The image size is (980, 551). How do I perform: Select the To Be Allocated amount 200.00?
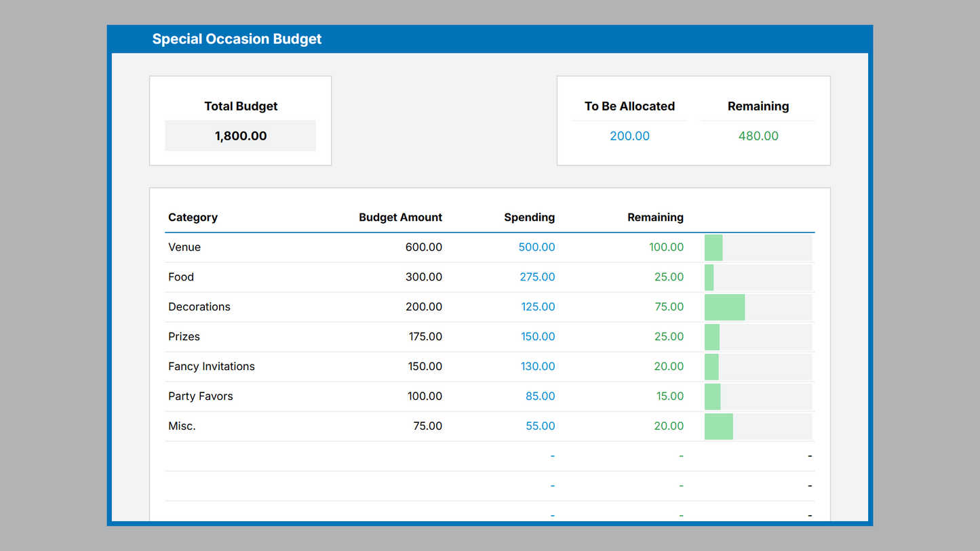click(x=629, y=136)
